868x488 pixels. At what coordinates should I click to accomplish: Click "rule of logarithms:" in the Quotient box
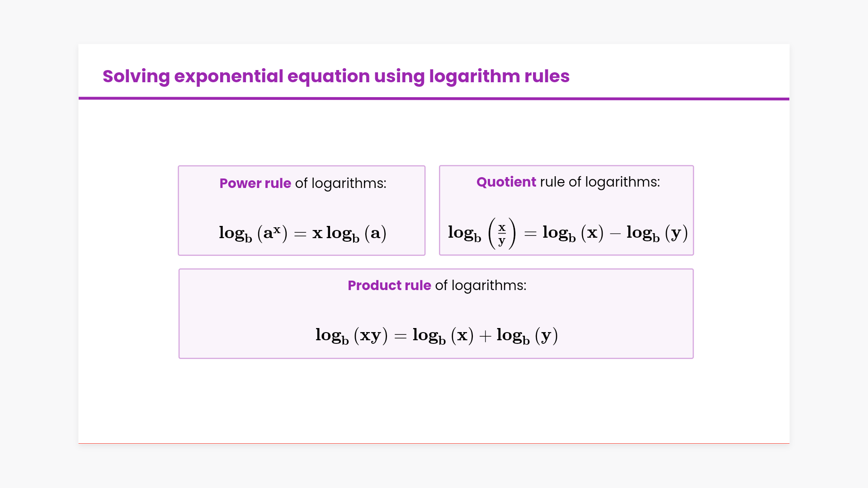[x=600, y=182]
